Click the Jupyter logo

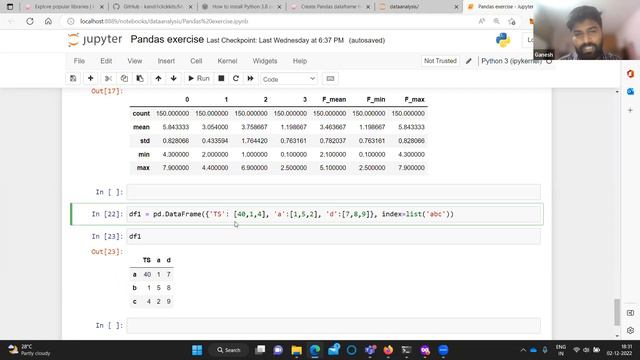pos(95,40)
